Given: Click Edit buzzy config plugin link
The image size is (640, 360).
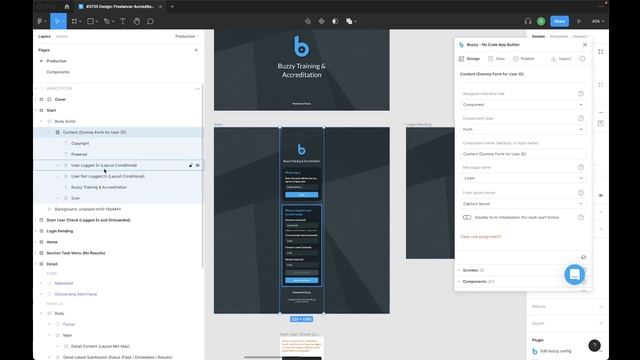Looking at the screenshot, I should 556,351.
